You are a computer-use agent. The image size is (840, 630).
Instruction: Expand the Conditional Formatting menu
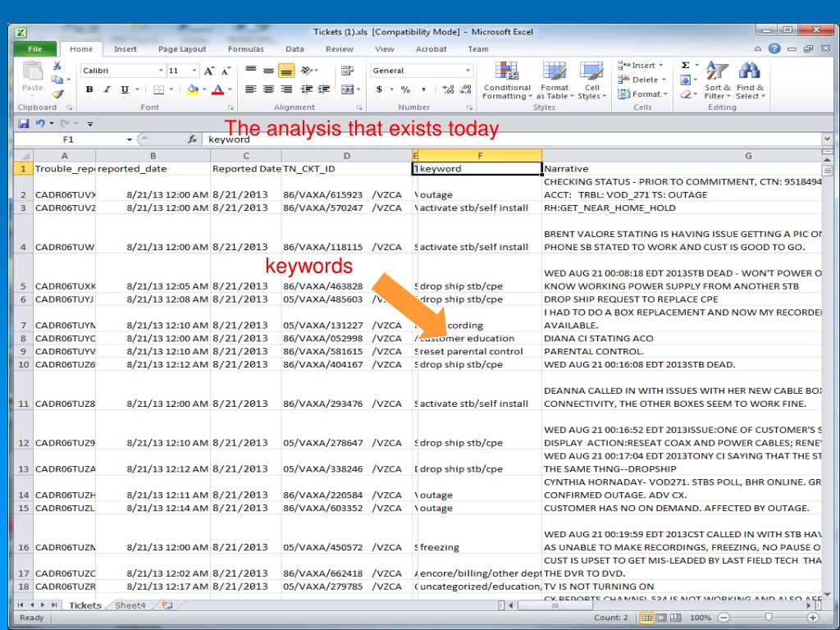(x=507, y=80)
